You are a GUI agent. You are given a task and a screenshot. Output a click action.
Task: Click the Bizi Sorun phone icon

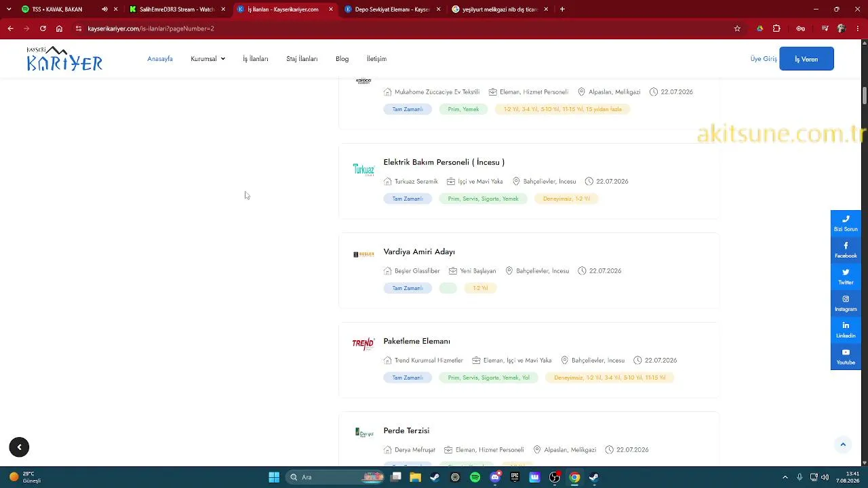(x=846, y=219)
